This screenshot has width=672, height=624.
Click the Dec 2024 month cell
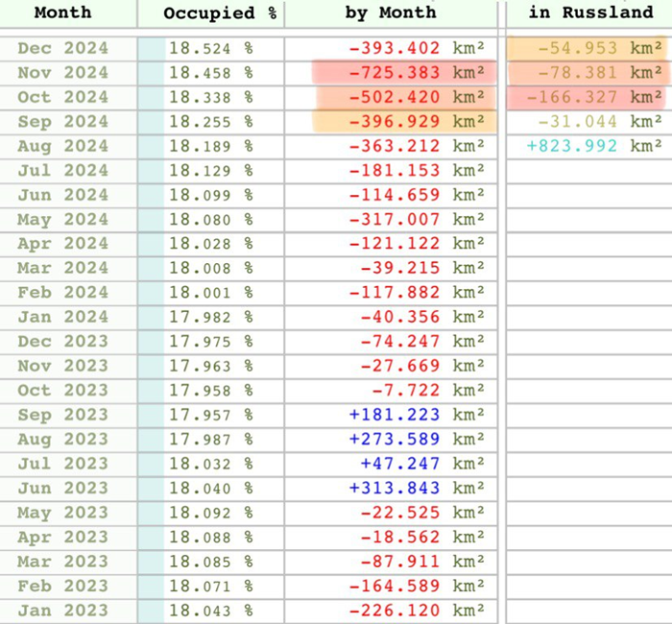coord(62,48)
